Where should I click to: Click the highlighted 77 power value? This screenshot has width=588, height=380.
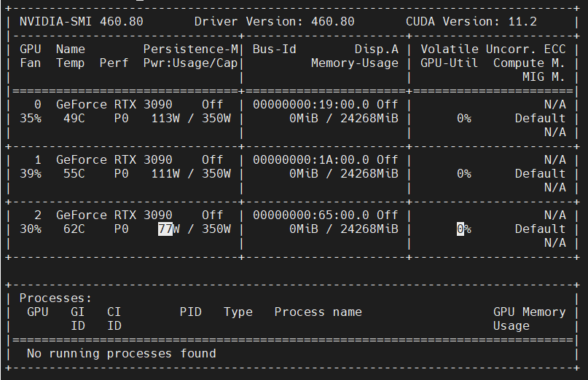(x=165, y=229)
